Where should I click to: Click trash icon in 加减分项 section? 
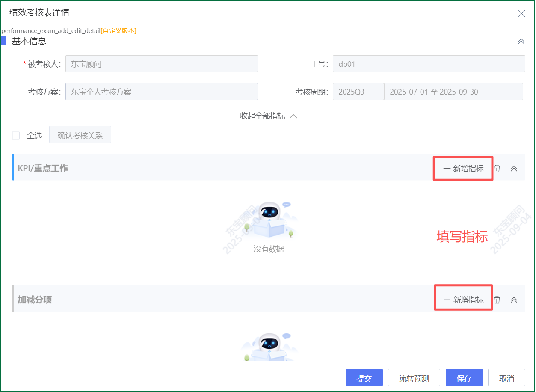tap(497, 300)
